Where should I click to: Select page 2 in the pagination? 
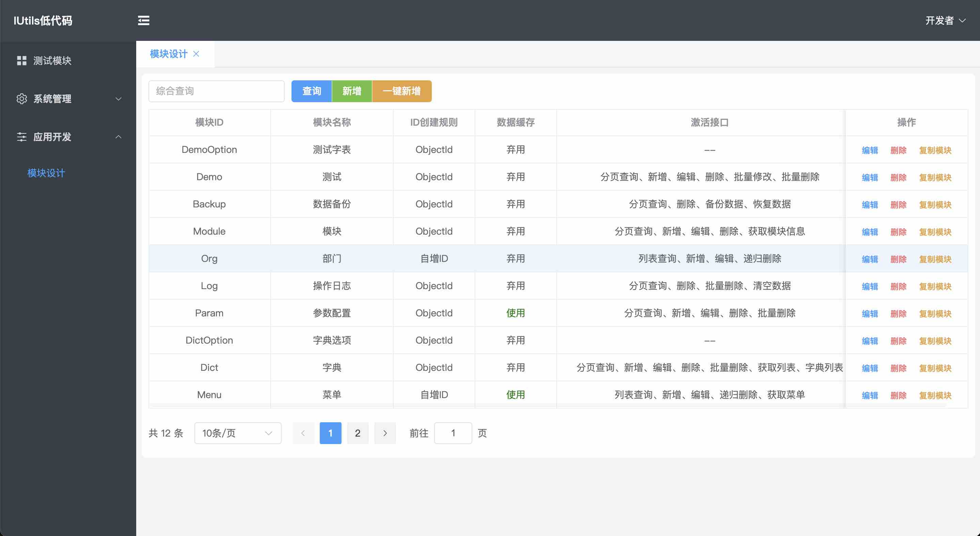358,433
